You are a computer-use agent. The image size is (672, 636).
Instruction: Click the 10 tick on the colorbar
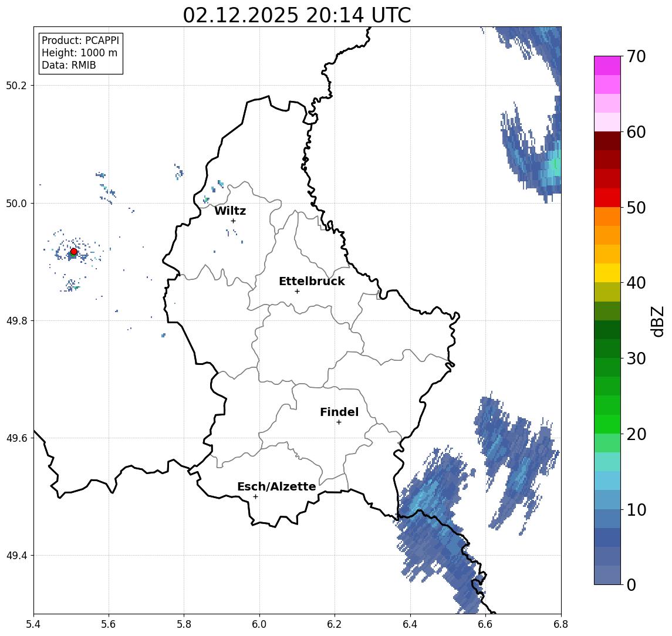(636, 510)
